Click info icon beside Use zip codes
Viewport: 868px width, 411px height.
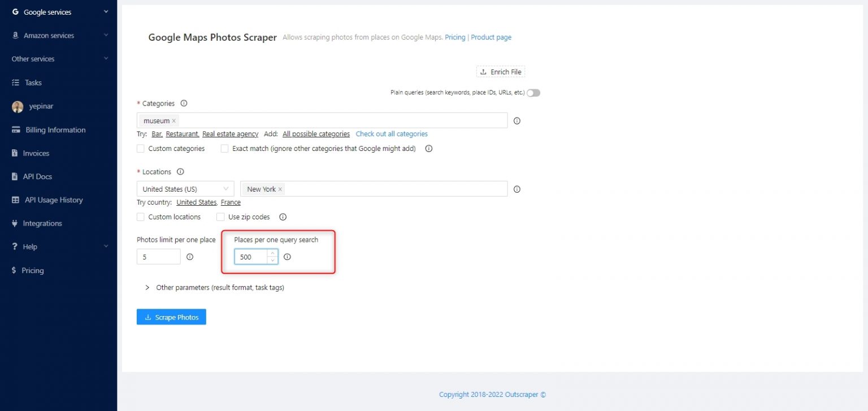[283, 217]
